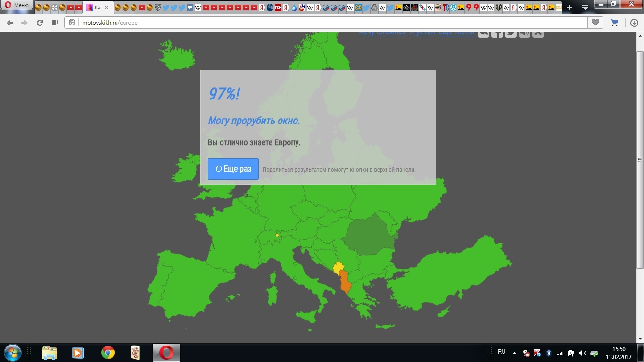This screenshot has width=644, height=362.
Task: Open the Bluetooth tray icon
Action: [549, 353]
